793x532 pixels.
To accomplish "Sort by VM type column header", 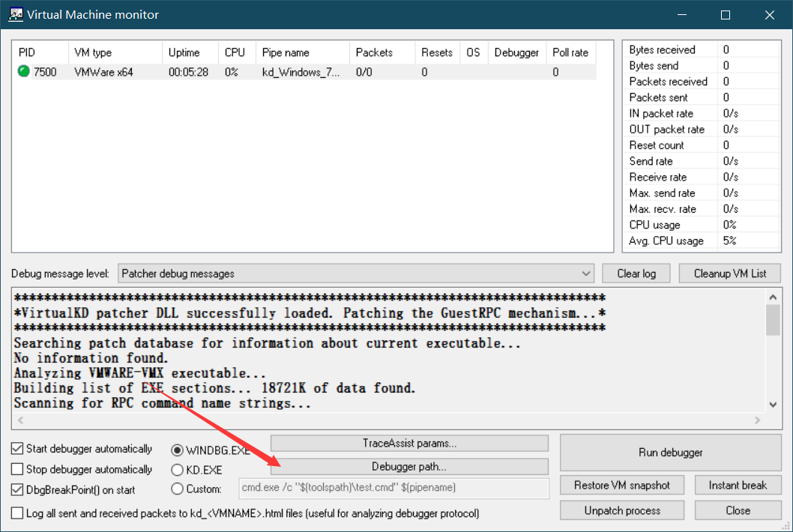I will click(115, 52).
